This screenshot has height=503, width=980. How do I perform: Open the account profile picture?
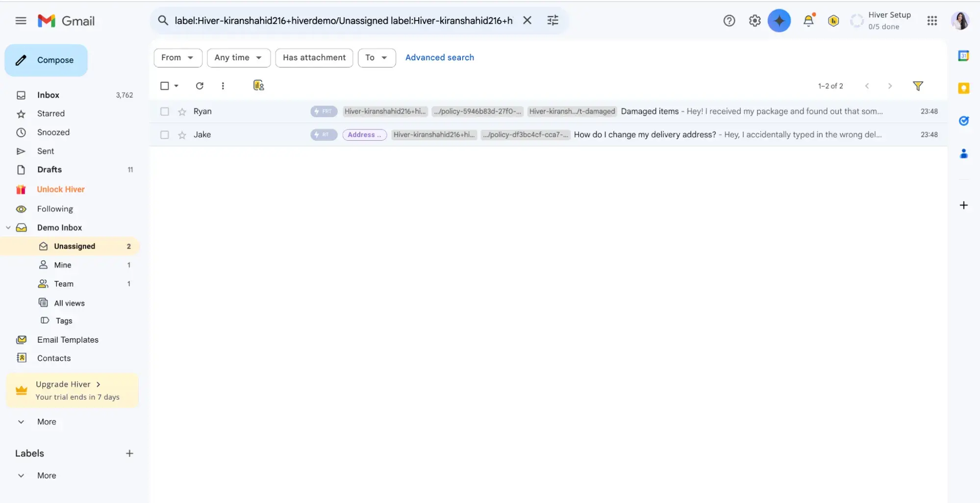click(x=960, y=21)
